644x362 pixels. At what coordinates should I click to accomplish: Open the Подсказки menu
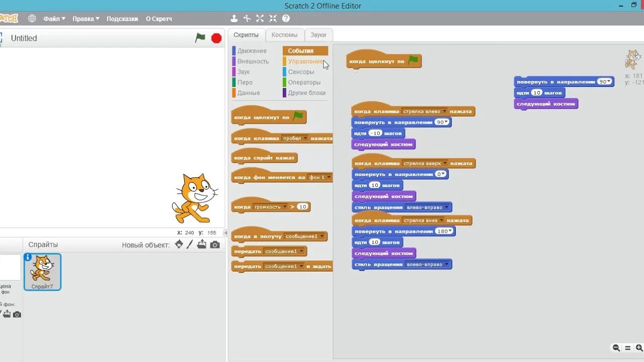point(122,19)
